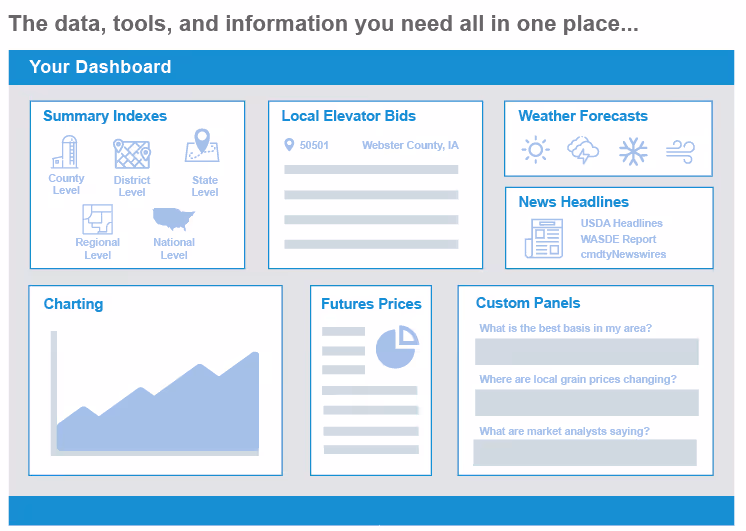Click the State Level map pin icon

pos(202,146)
